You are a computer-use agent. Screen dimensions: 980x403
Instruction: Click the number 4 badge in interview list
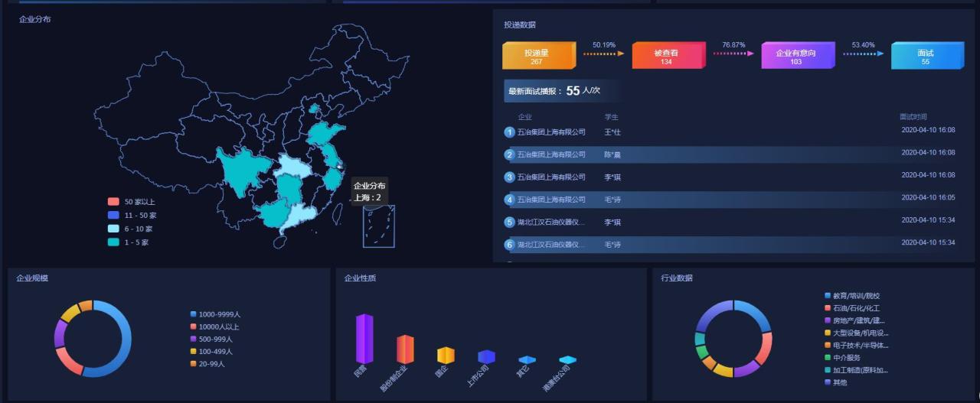(x=509, y=200)
